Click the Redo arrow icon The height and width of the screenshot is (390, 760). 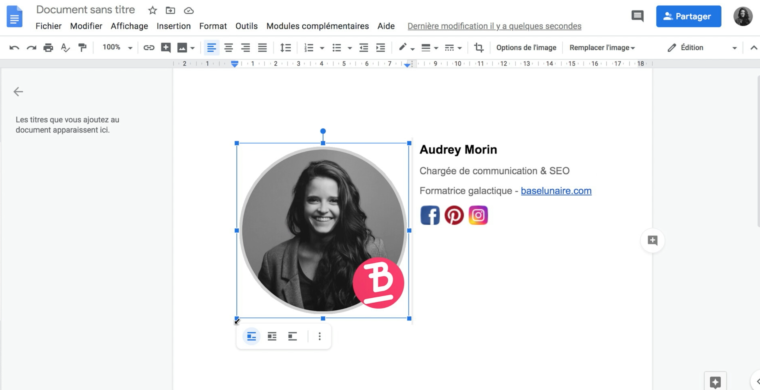pyautogui.click(x=32, y=47)
